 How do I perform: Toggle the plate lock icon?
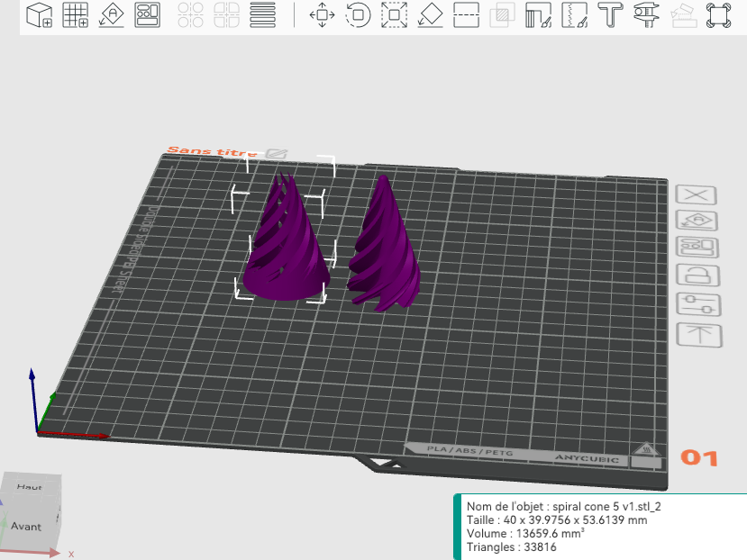tap(698, 275)
